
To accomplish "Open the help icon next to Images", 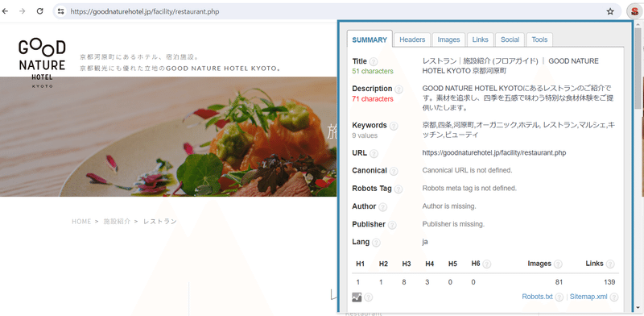I will pyautogui.click(x=558, y=264).
